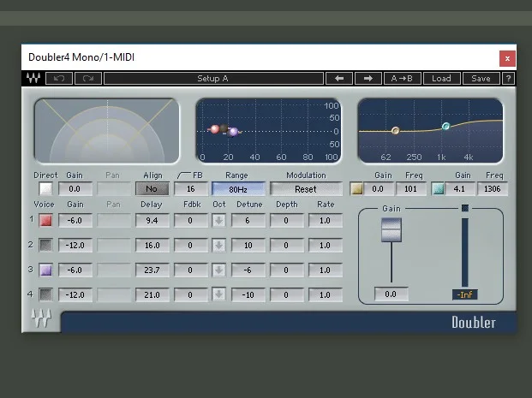Copy settings with A→B button

402,78
